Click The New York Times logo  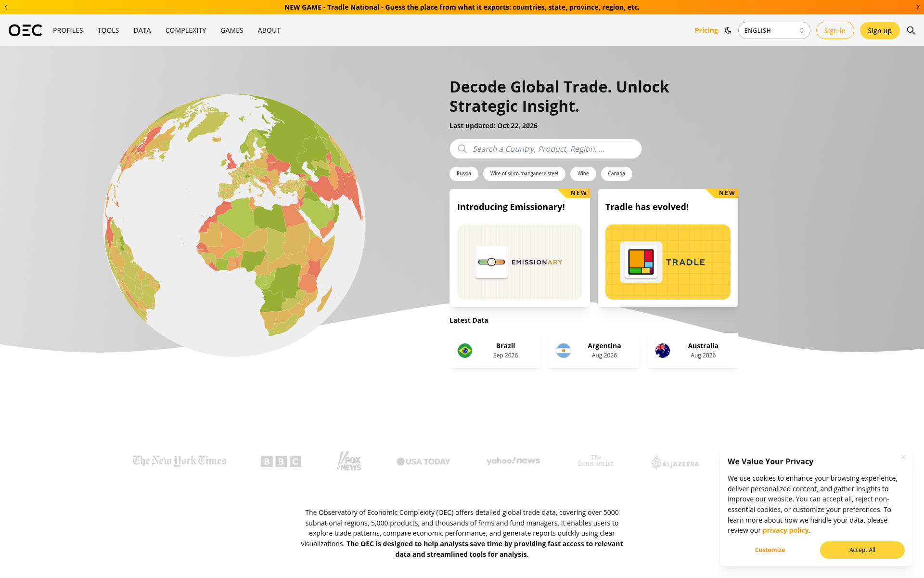pos(180,461)
